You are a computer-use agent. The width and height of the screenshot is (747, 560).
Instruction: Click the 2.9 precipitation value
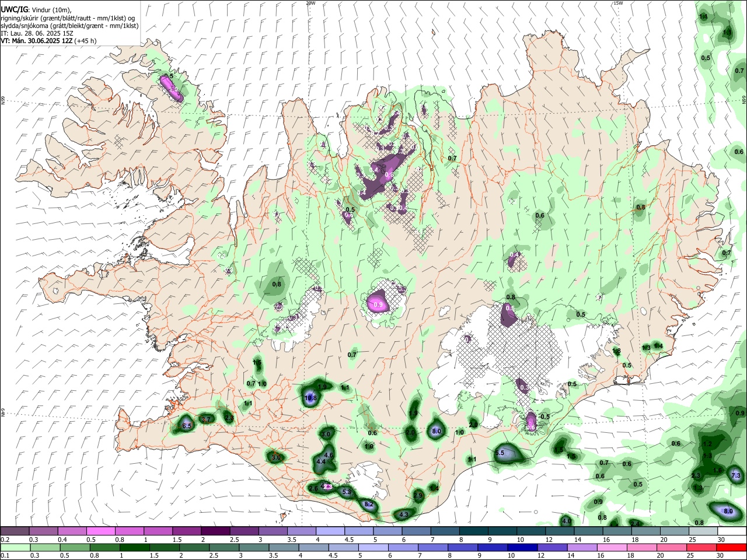[x=418, y=495]
